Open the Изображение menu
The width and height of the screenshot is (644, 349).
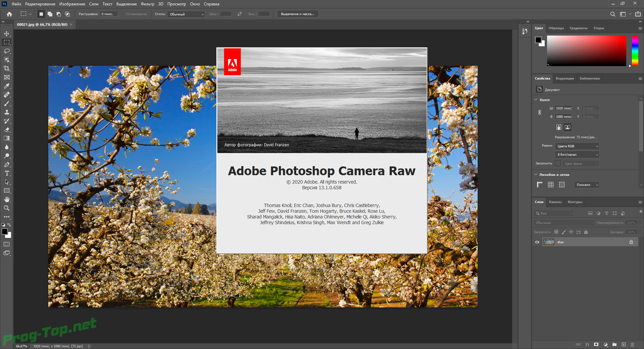coord(72,4)
